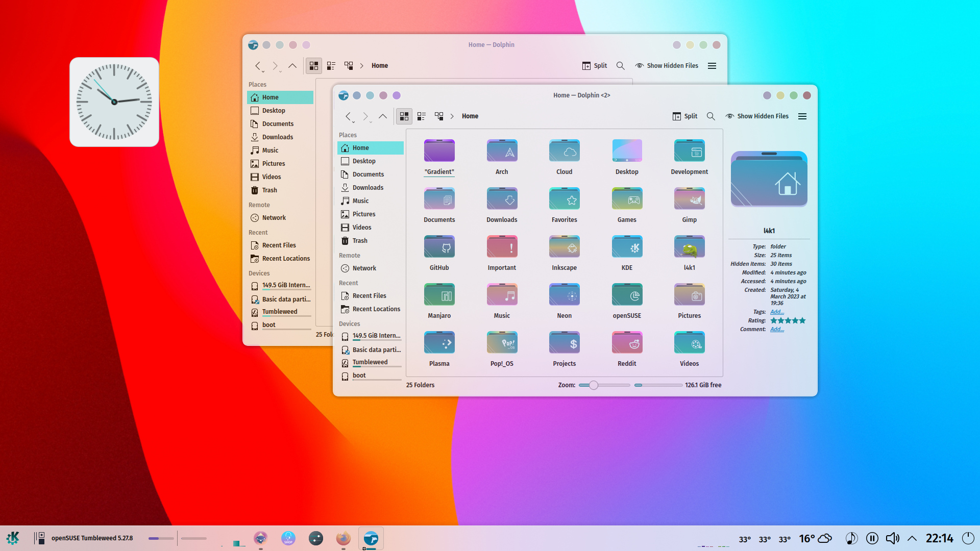The image size is (980, 551).
Task: Open the openSUSE folder
Action: pos(627,301)
